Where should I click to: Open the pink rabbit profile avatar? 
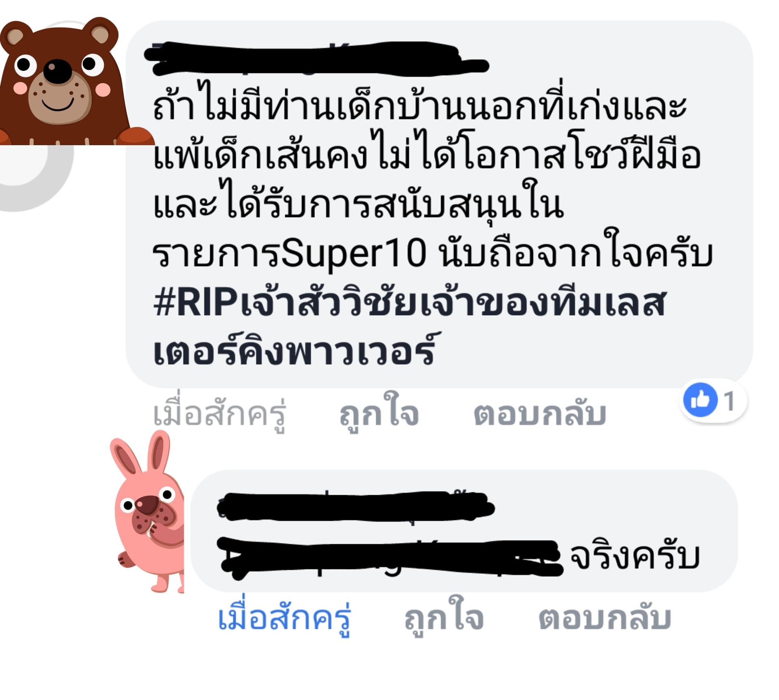(147, 512)
